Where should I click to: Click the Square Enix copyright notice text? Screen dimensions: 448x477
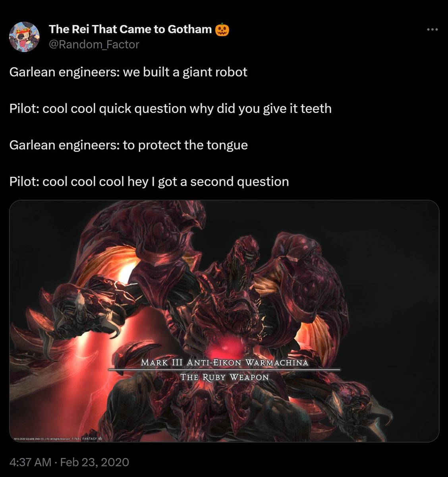click(x=42, y=439)
